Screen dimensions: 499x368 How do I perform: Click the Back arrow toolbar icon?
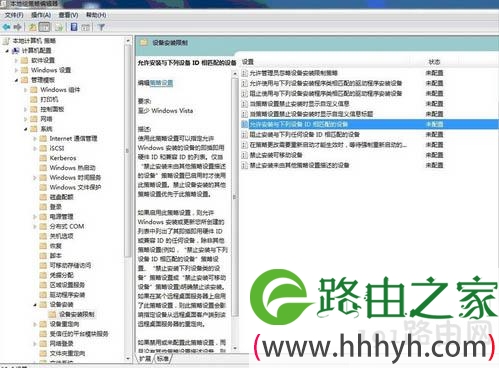tap(6, 27)
